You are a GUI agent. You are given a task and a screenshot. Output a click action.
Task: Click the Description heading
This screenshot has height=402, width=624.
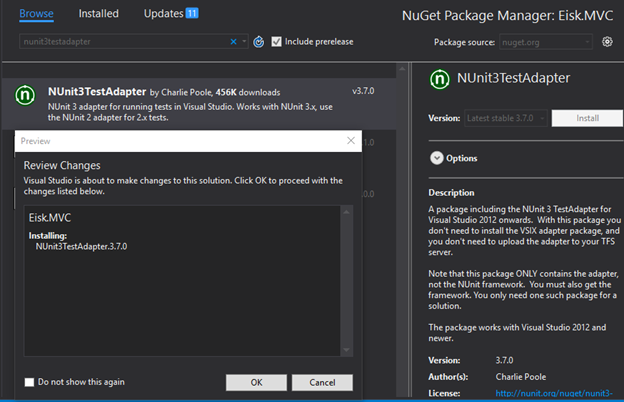451,193
